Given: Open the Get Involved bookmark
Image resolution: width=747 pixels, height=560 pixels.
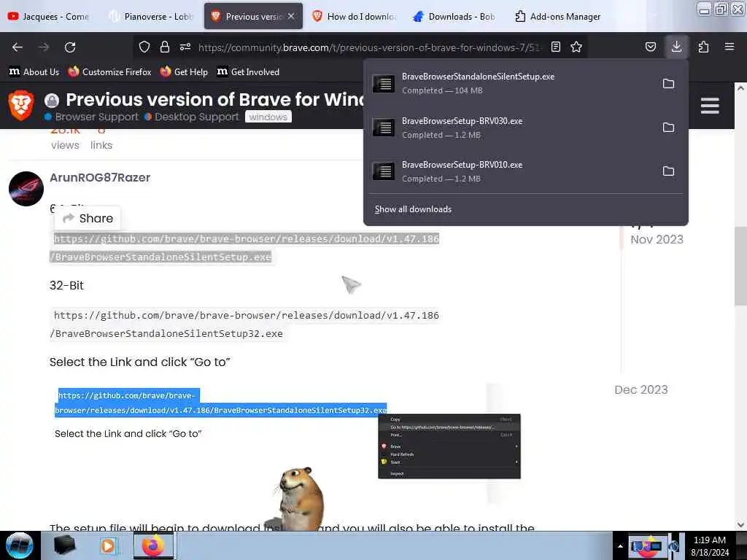Looking at the screenshot, I should pos(248,72).
